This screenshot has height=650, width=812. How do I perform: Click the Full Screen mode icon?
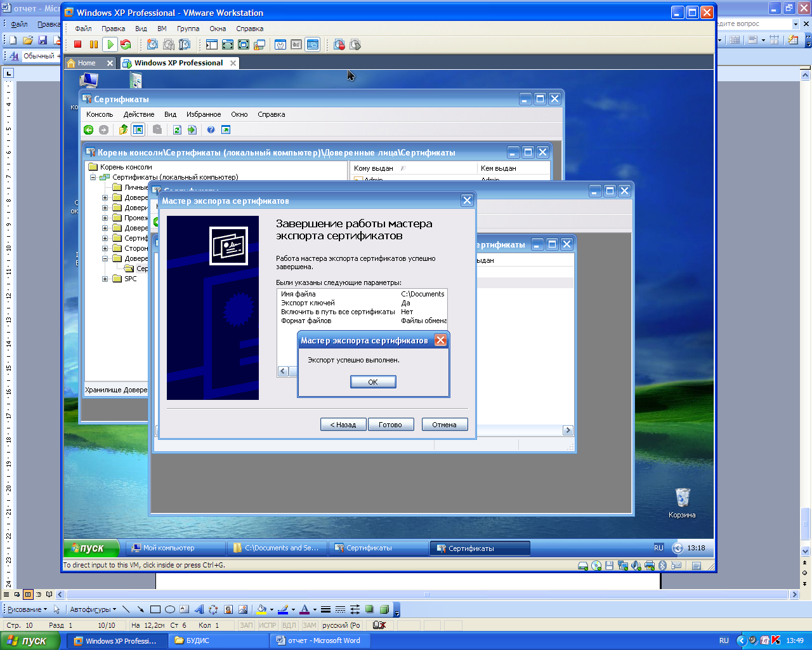point(228,44)
